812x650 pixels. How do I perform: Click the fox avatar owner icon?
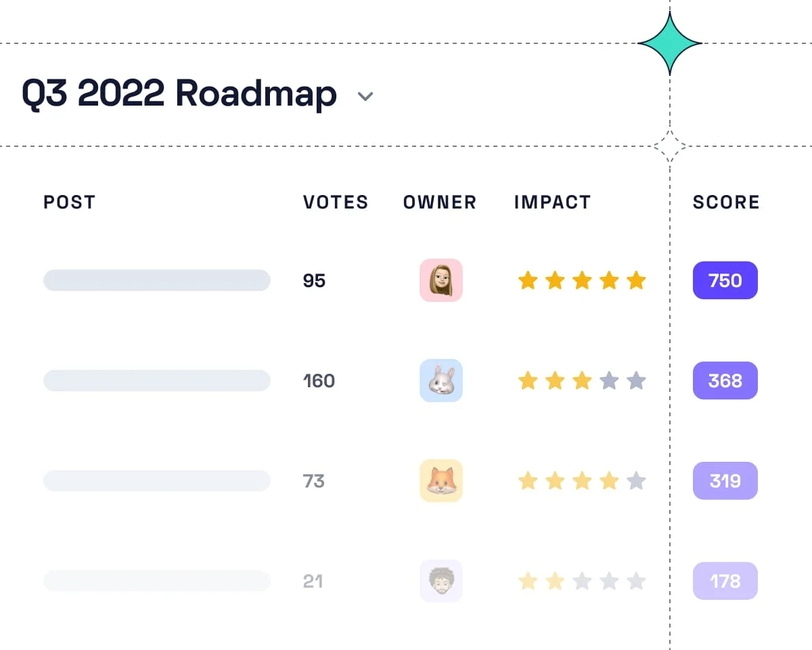click(x=441, y=481)
